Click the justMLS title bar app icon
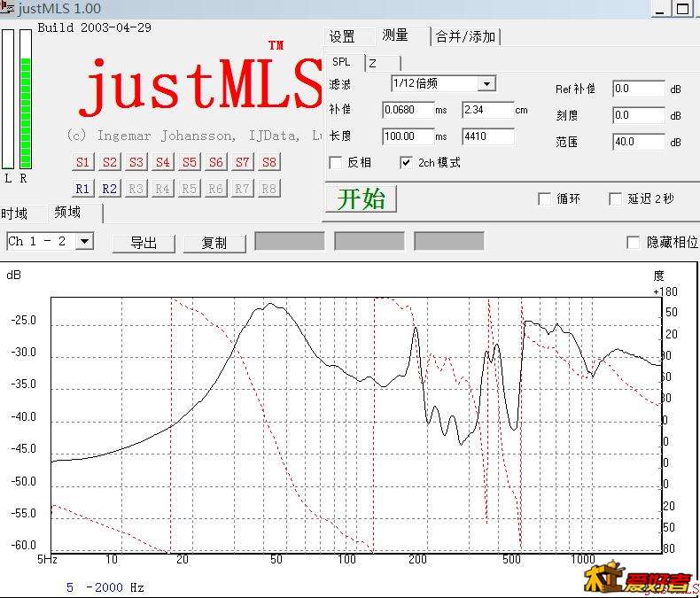This screenshot has width=700, height=598. (x=7, y=8)
